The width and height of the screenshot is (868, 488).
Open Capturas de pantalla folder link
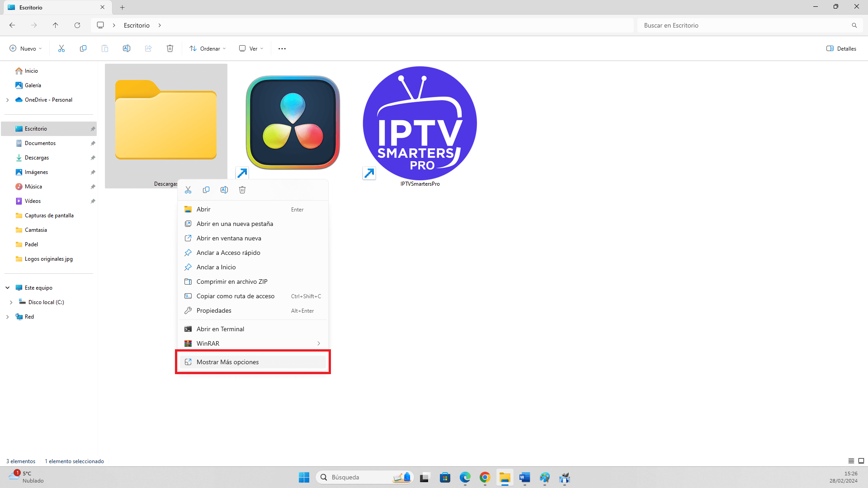point(49,216)
